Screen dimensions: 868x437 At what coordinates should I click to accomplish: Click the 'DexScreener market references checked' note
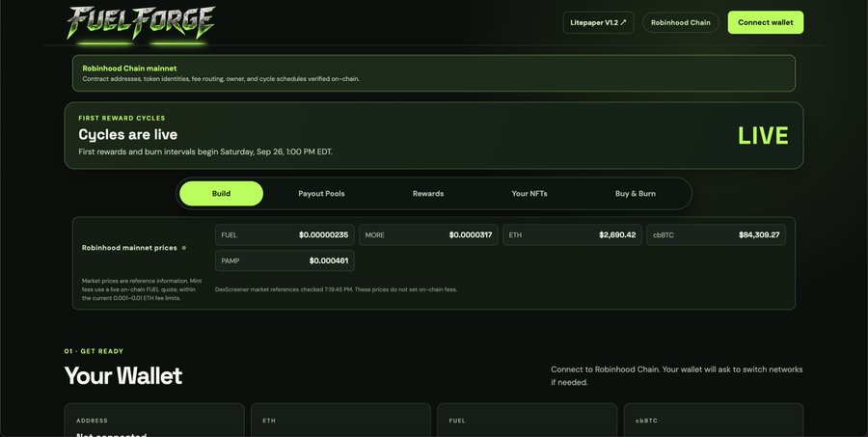click(x=336, y=289)
